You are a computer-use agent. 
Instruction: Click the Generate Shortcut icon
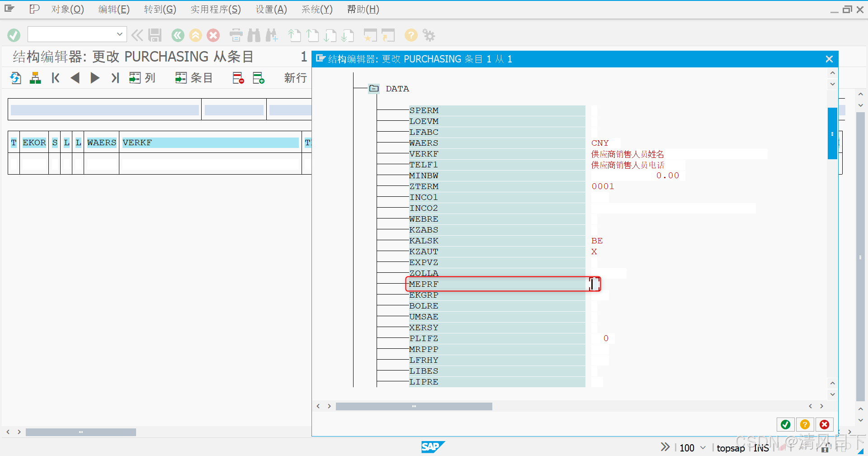point(388,35)
